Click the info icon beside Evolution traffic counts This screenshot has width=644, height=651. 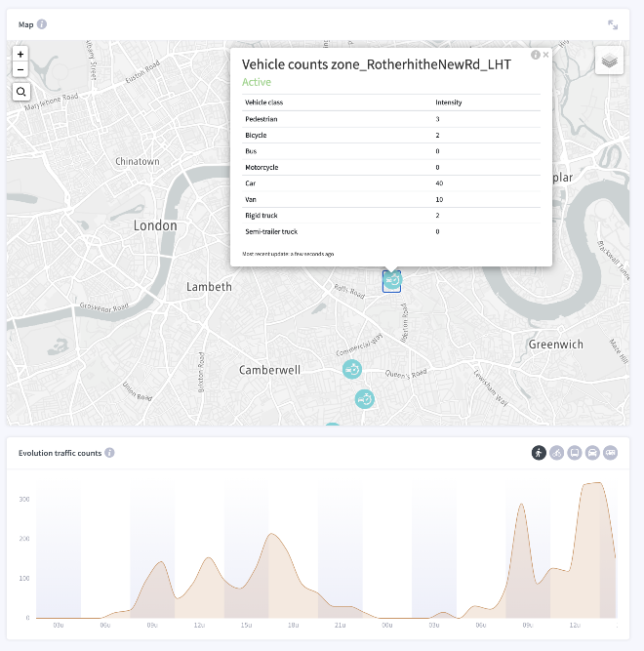110,453
